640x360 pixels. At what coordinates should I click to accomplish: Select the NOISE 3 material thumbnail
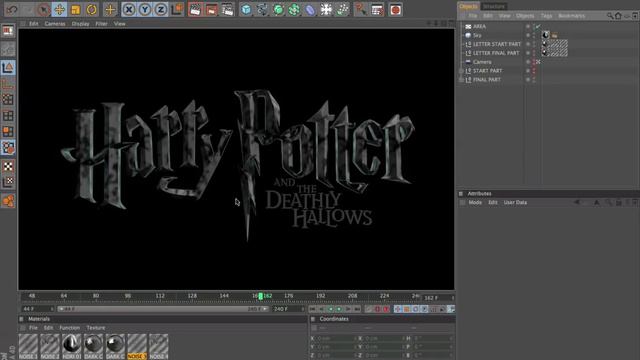(x=137, y=346)
